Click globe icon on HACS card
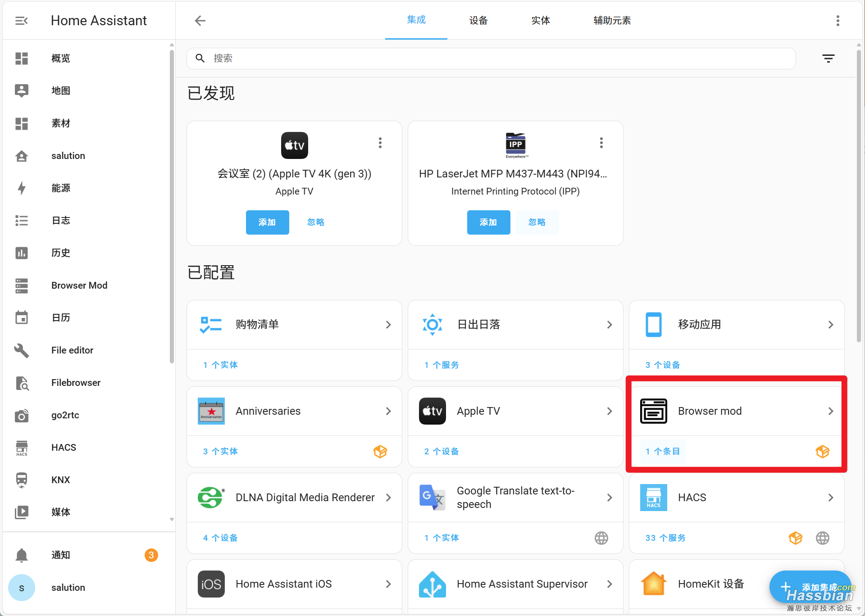The height and width of the screenshot is (616, 865). pos(823,538)
